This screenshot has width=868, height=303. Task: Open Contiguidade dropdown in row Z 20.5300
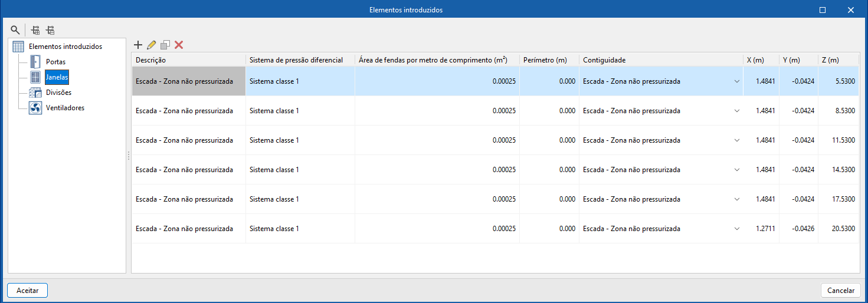tap(736, 229)
